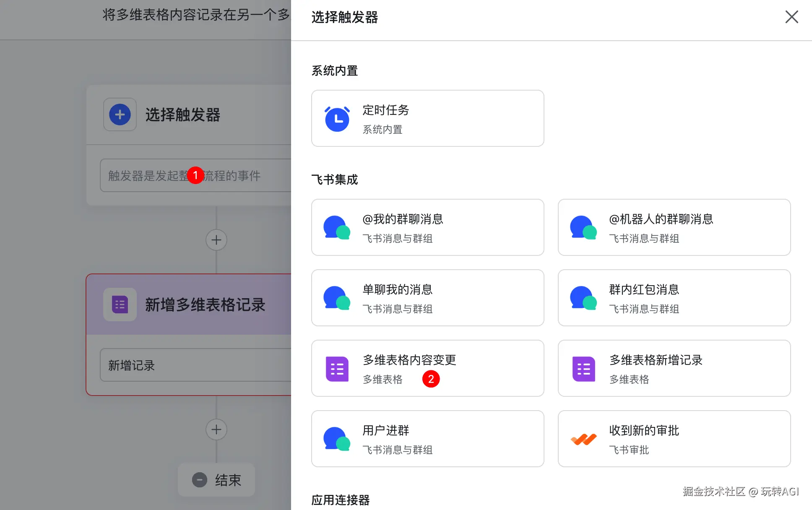
Task: Select the 新增多维表格记录 node header
Action: tap(205, 305)
